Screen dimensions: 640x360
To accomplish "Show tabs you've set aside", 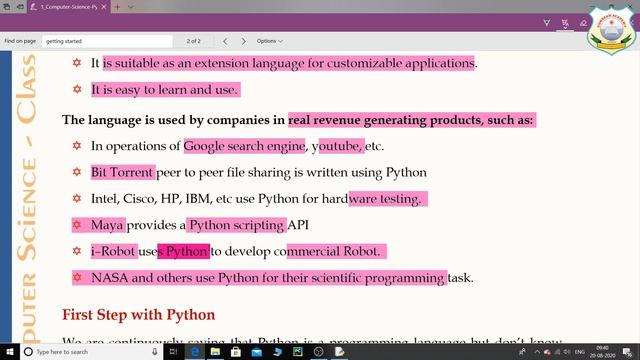I will [7, 7].
